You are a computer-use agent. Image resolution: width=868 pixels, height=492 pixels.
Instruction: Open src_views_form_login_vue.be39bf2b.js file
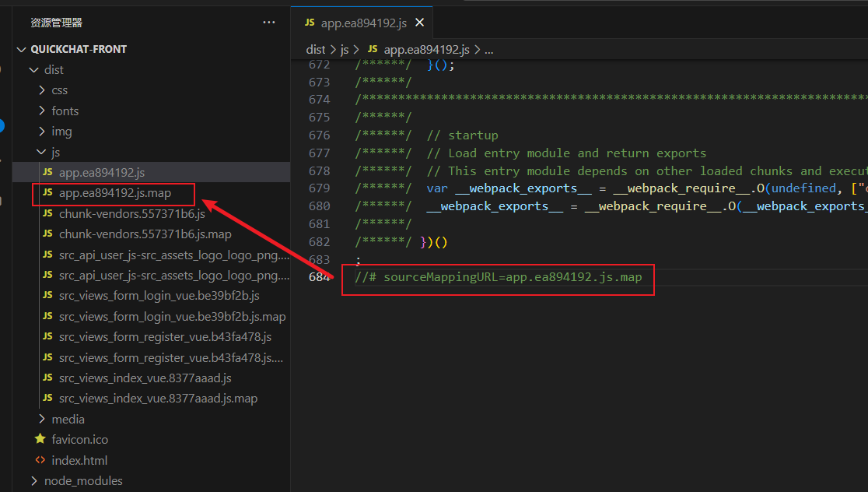(x=159, y=296)
